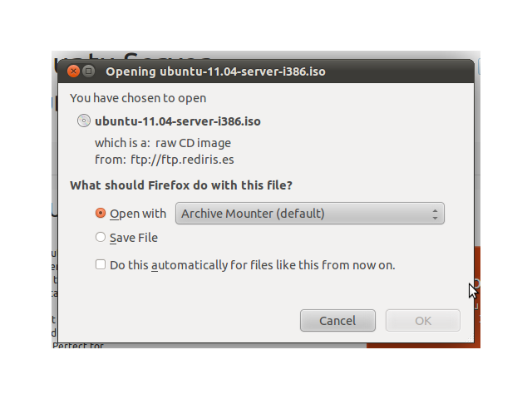
Task: Click the resize grip at dialog corner
Action: [470, 338]
